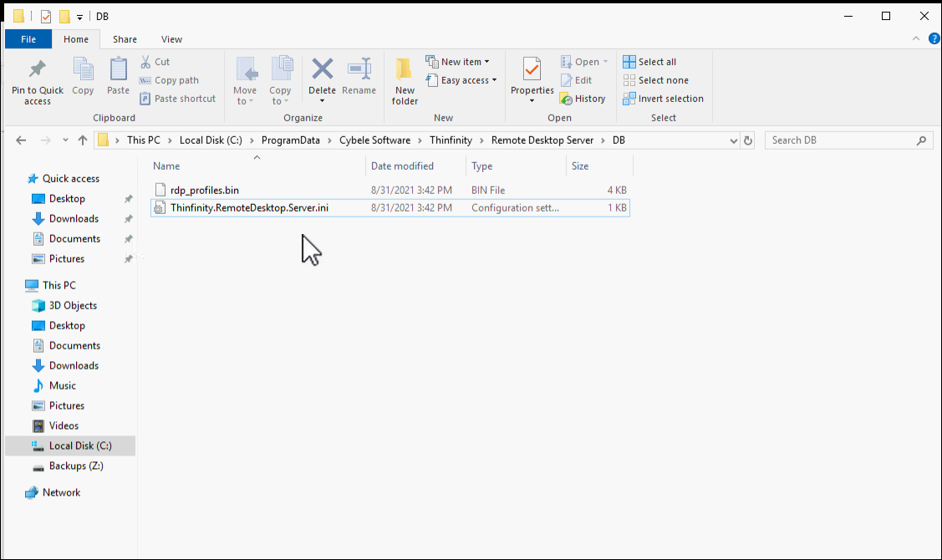942x560 pixels.
Task: Delete the selected file using ribbon icon
Action: pyautogui.click(x=322, y=75)
